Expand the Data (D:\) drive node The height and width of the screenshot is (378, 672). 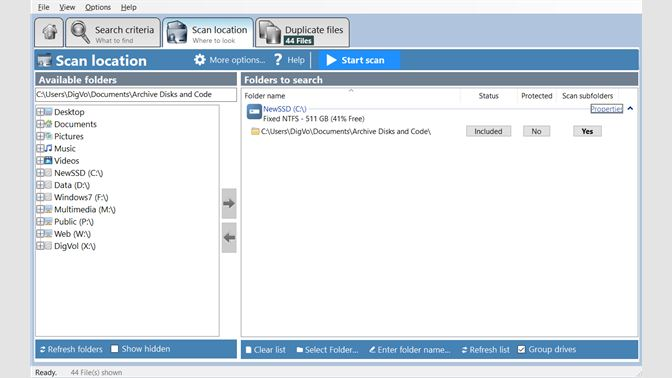[40, 185]
